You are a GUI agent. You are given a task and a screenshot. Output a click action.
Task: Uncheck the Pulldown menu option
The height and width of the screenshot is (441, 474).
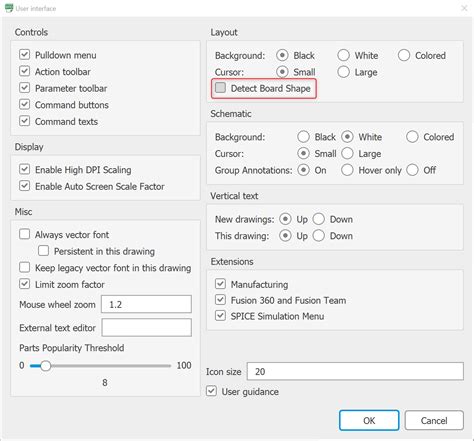[24, 55]
